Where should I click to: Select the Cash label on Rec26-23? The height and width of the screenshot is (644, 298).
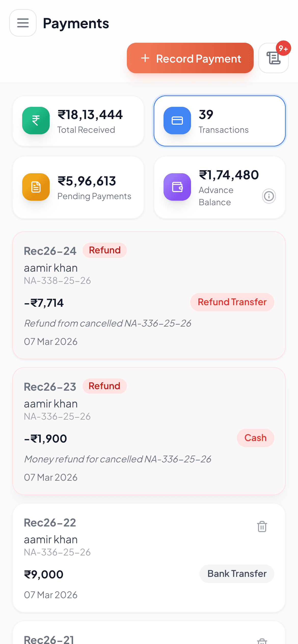tap(255, 438)
